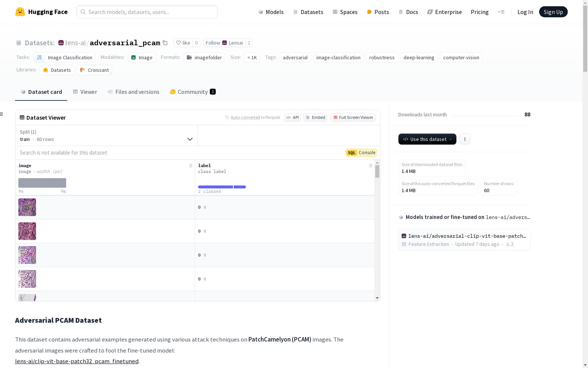Viewport: 588px width, 368px height.
Task: Open the Community tab
Action: 193,92
